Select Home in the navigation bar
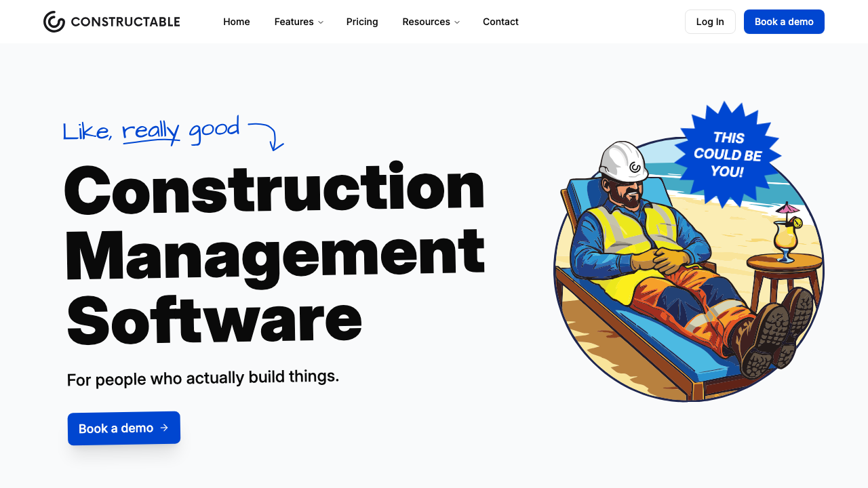 click(x=236, y=22)
